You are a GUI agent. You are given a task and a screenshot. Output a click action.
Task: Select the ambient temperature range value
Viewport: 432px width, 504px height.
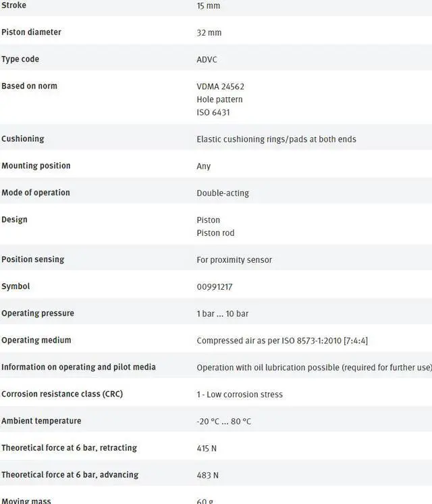pyautogui.click(x=223, y=422)
